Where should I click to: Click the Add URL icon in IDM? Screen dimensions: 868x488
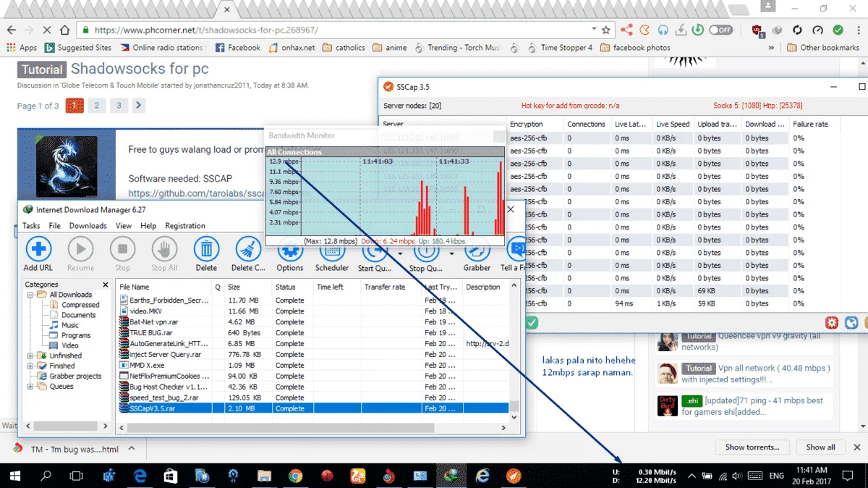point(38,249)
